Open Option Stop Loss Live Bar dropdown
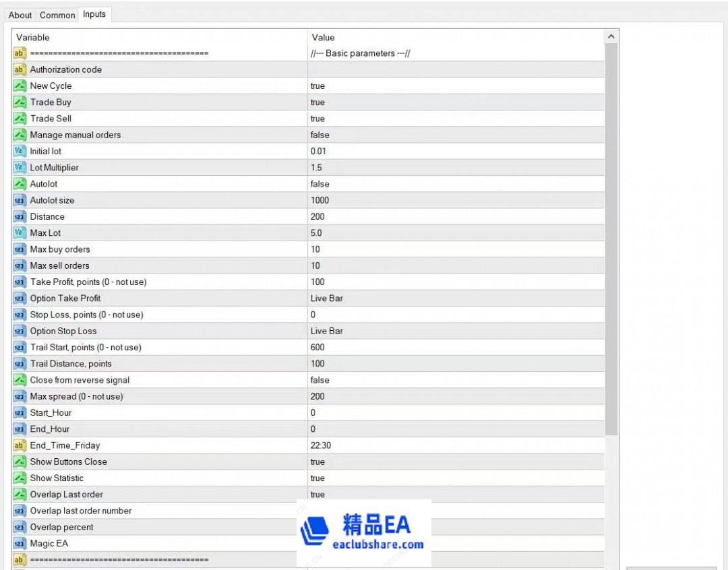 [x=456, y=331]
